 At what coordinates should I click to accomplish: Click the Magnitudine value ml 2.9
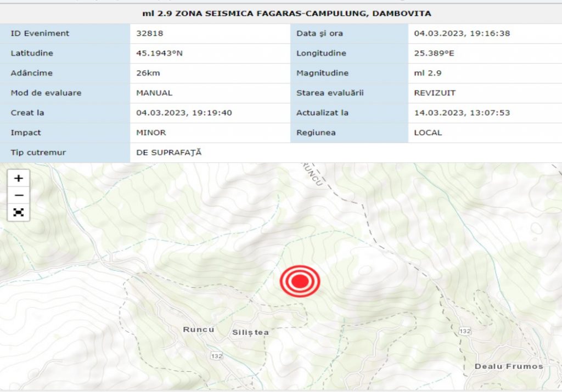click(x=428, y=73)
